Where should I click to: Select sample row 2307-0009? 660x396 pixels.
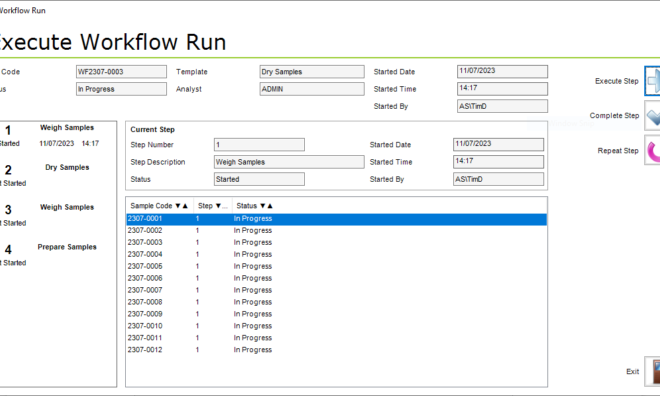[336, 314]
